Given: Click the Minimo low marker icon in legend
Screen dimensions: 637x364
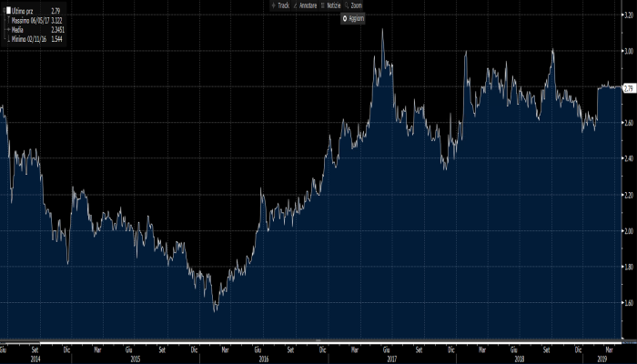Looking at the screenshot, I should click(x=8, y=39).
